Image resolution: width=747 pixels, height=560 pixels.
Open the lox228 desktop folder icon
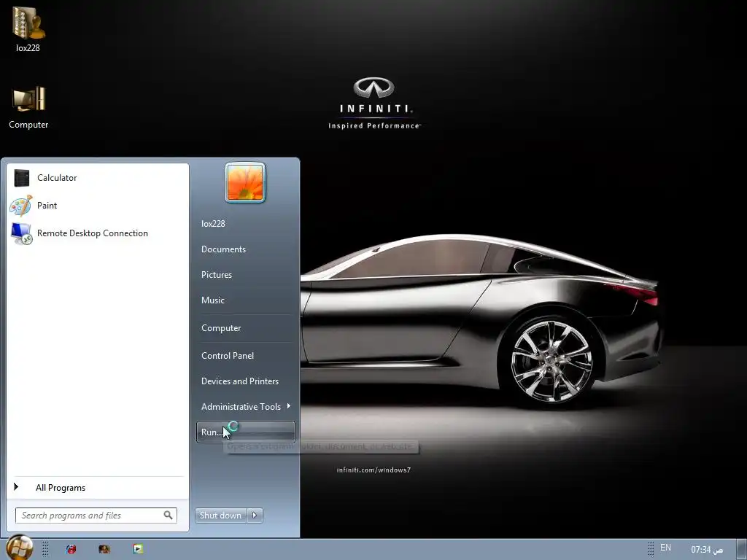pyautogui.click(x=28, y=29)
